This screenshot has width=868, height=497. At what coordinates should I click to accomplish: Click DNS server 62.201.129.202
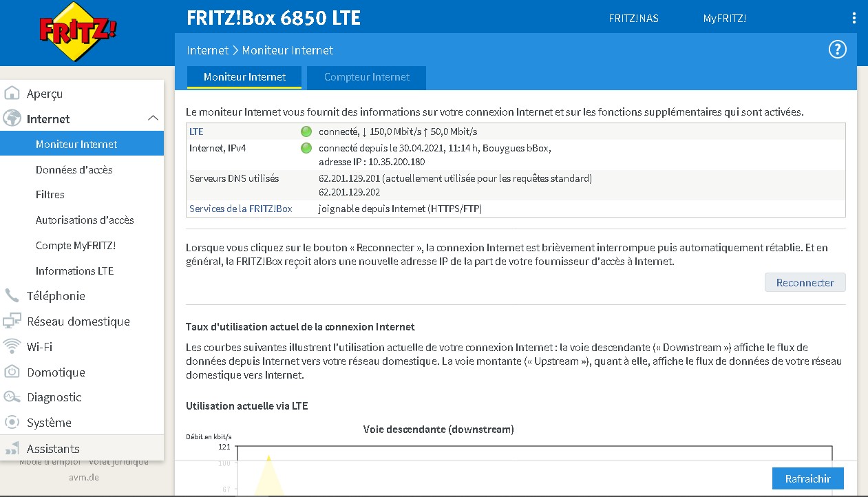tap(349, 193)
